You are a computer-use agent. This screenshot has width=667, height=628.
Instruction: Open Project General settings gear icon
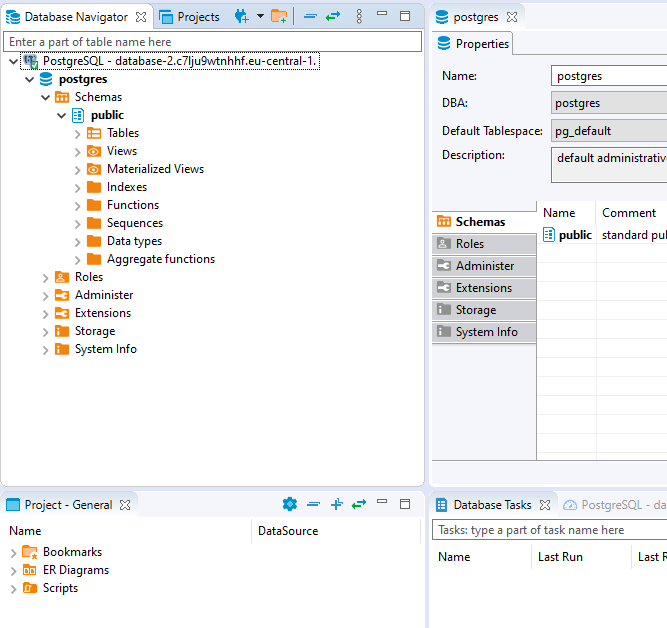(290, 504)
